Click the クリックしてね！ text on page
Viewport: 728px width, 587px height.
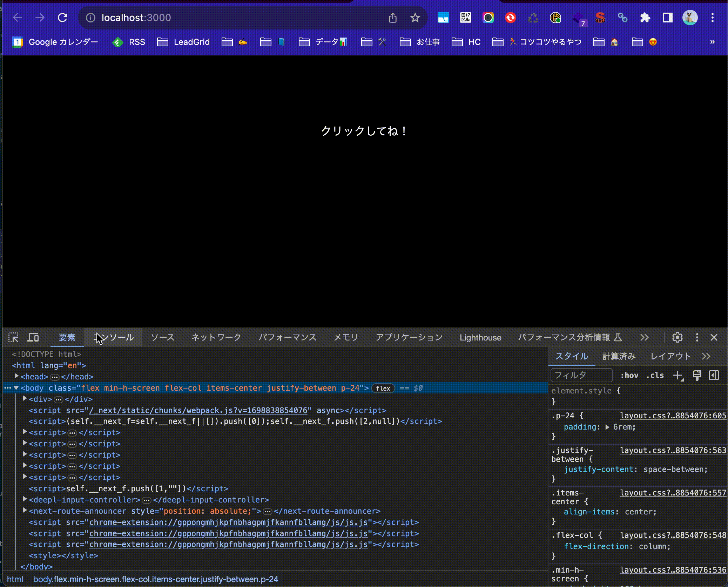(364, 131)
